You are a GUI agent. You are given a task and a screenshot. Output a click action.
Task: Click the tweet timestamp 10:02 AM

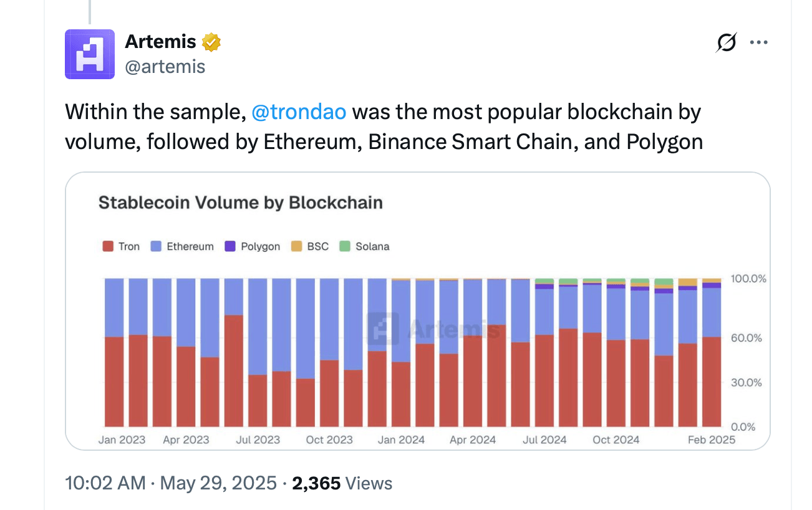point(105,483)
